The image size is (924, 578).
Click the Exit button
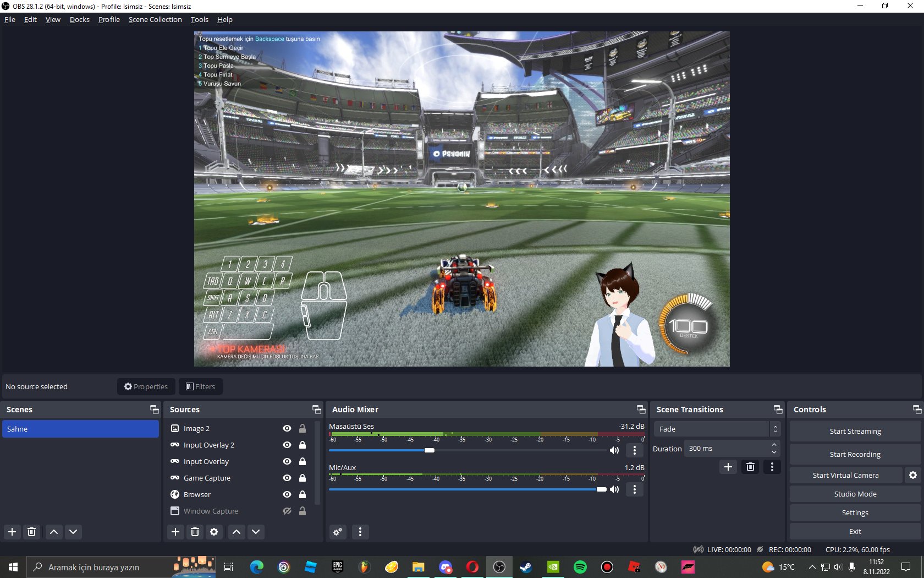855,531
